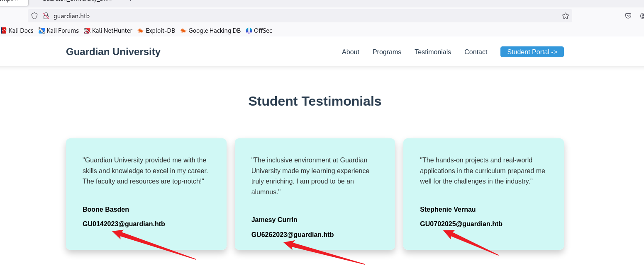644x273 pixels.
Task: Open the Exploit-DB bookmark
Action: tap(156, 30)
